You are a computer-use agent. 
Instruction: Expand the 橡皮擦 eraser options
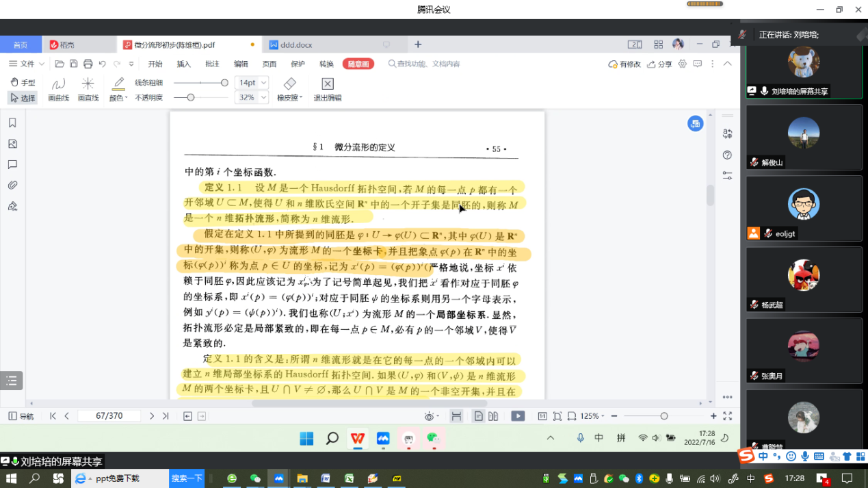click(290, 90)
